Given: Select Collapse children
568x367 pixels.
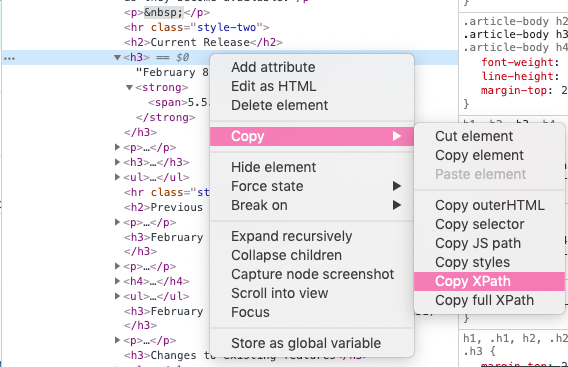Looking at the screenshot, I should [312, 255].
